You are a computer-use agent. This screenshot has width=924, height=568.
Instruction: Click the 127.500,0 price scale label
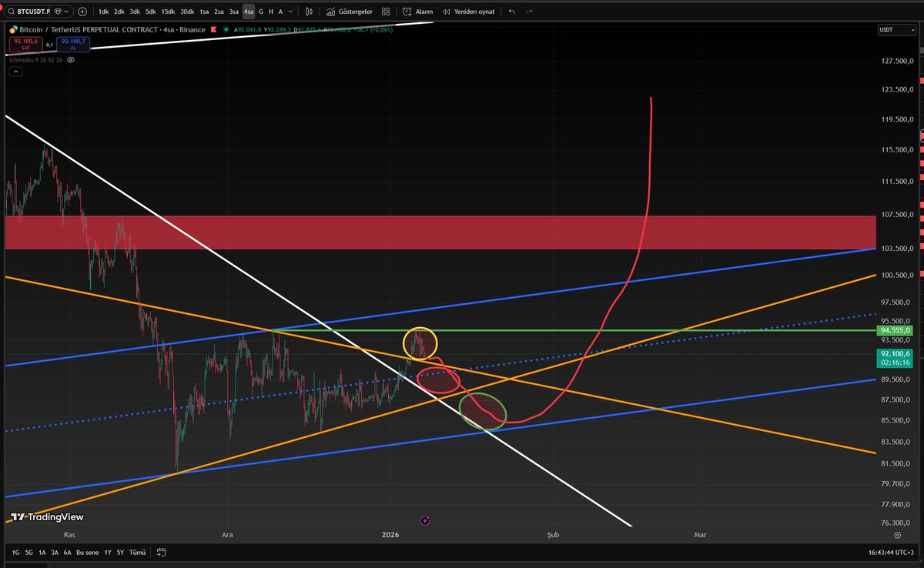[x=898, y=61]
